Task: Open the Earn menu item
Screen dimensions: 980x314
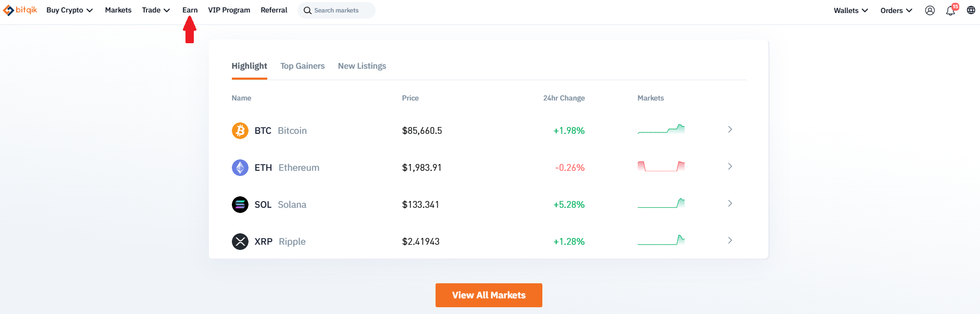Action: (x=190, y=10)
